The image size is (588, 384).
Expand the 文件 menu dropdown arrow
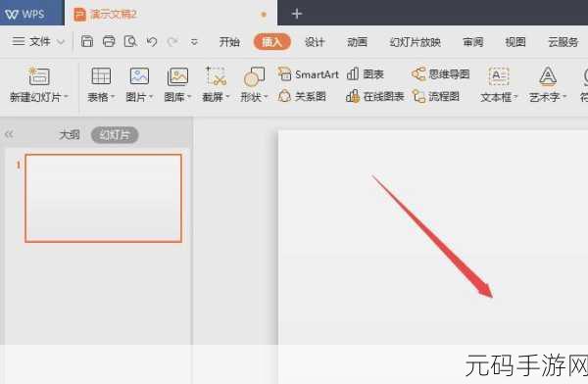point(61,42)
